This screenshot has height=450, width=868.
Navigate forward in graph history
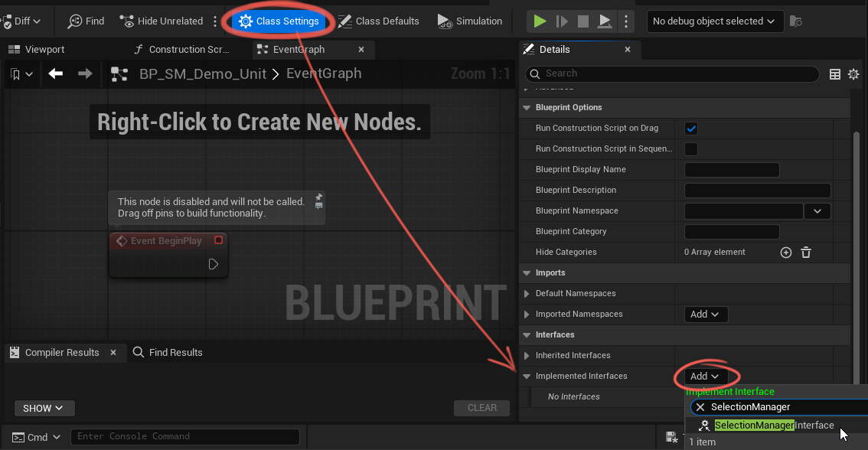85,73
